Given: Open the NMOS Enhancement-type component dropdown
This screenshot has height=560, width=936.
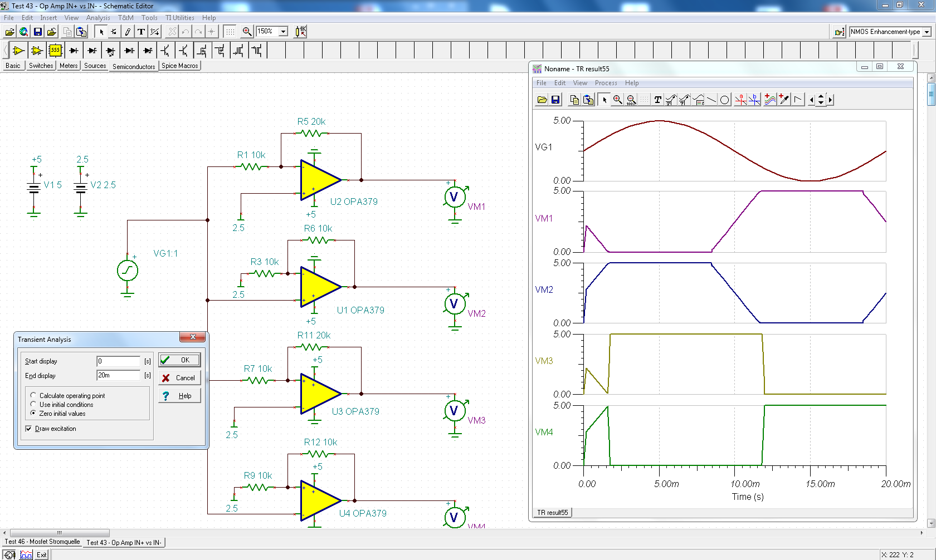Looking at the screenshot, I should click(x=927, y=32).
